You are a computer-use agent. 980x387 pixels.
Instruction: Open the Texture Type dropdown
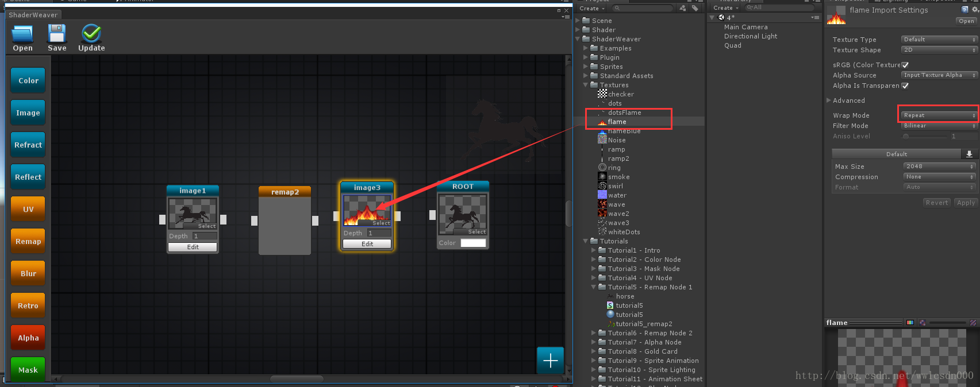pyautogui.click(x=939, y=40)
